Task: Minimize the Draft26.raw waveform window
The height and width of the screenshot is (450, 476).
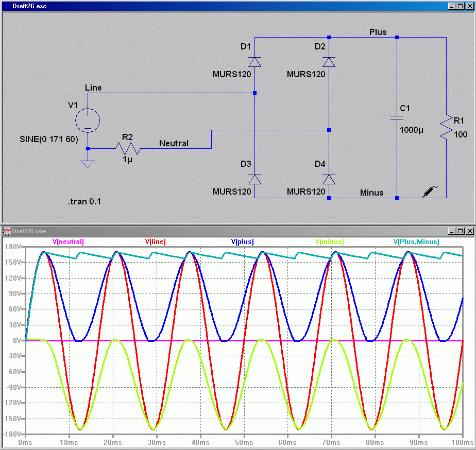Action: coord(452,231)
